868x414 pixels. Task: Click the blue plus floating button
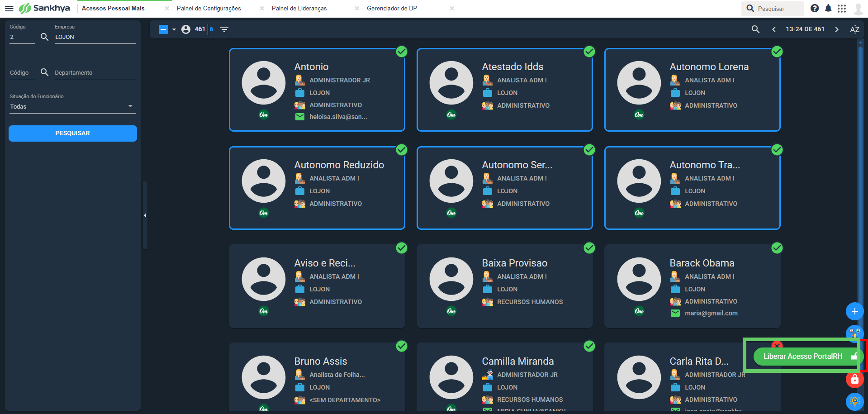click(x=854, y=311)
